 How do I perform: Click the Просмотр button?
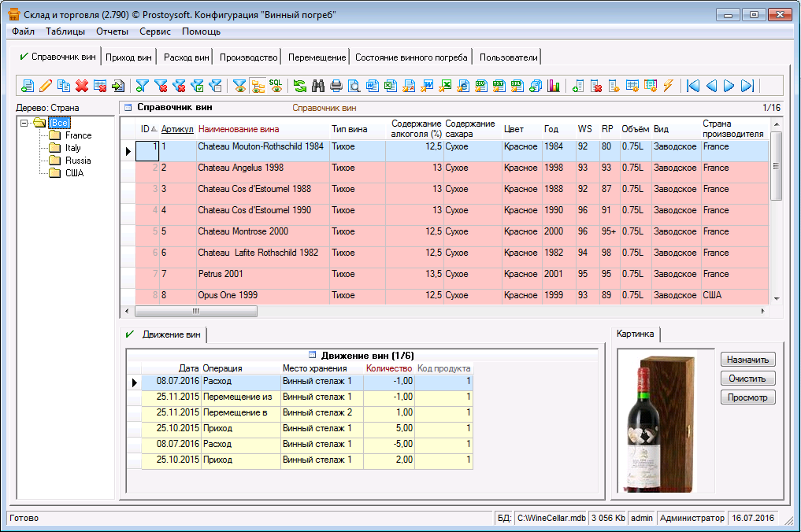tap(748, 397)
